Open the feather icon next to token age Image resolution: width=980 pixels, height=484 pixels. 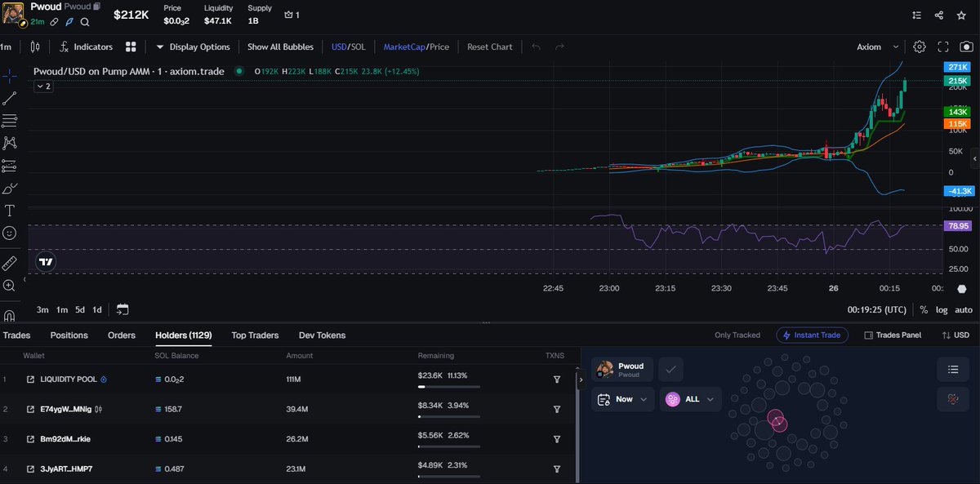click(x=69, y=22)
